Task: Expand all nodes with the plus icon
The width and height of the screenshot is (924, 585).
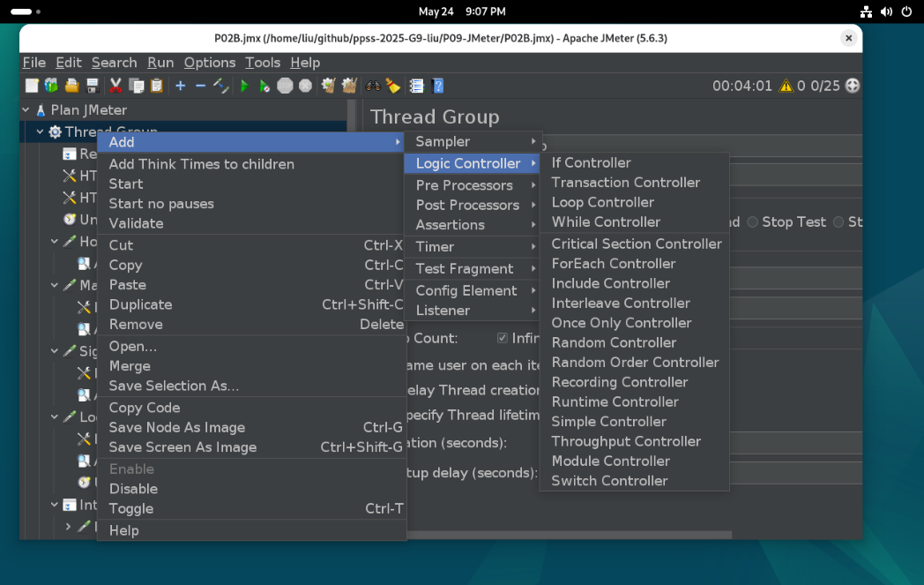Action: pos(181,86)
